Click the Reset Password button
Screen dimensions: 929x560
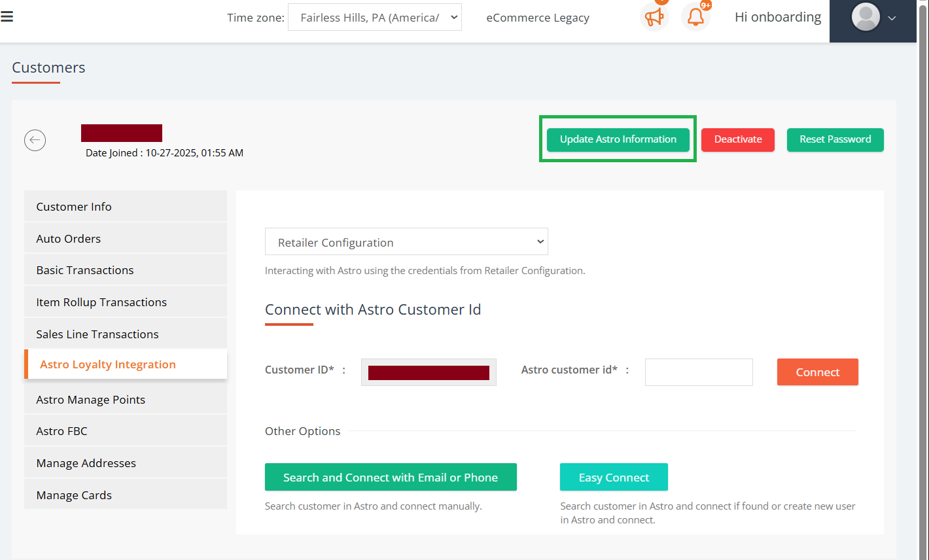(835, 139)
